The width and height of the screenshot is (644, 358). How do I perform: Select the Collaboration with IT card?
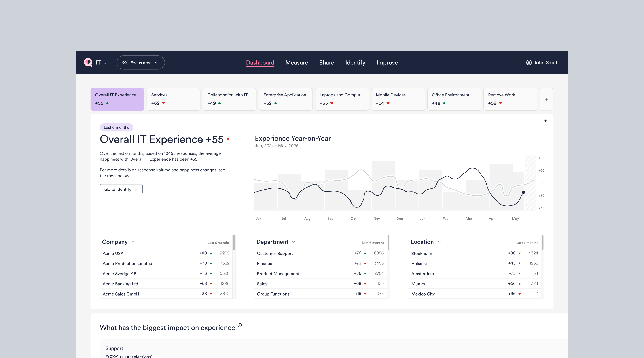point(229,99)
